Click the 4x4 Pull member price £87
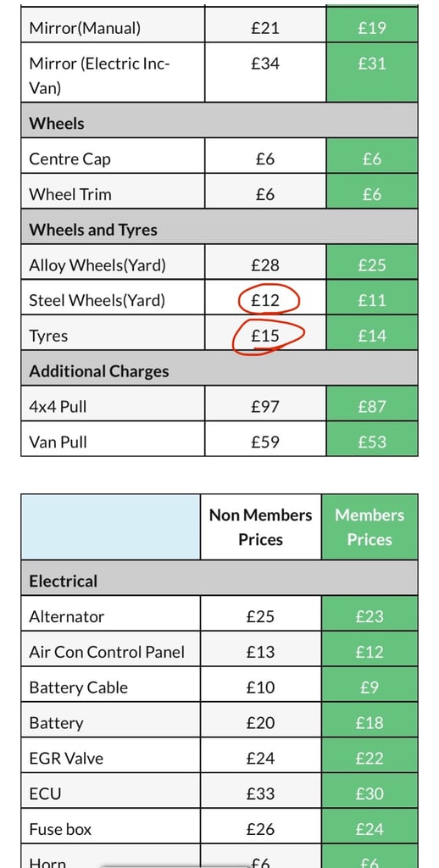This screenshot has width=439, height=868. click(x=372, y=407)
